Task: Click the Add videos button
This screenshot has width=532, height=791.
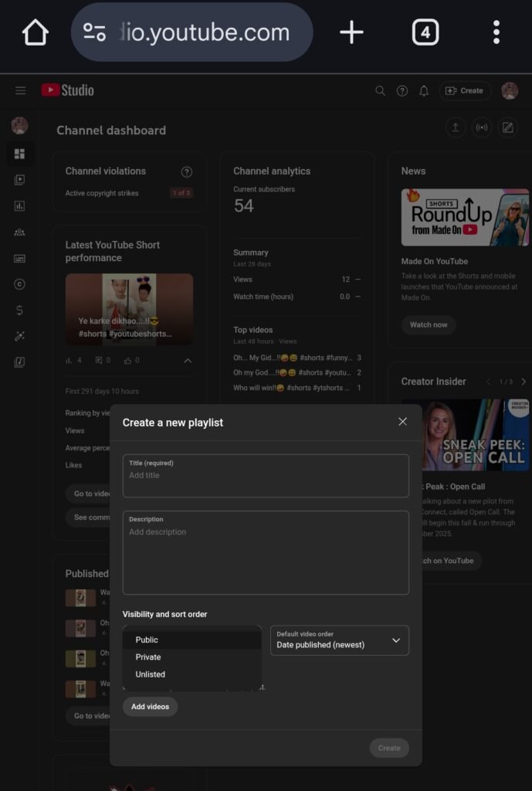Action: point(151,707)
